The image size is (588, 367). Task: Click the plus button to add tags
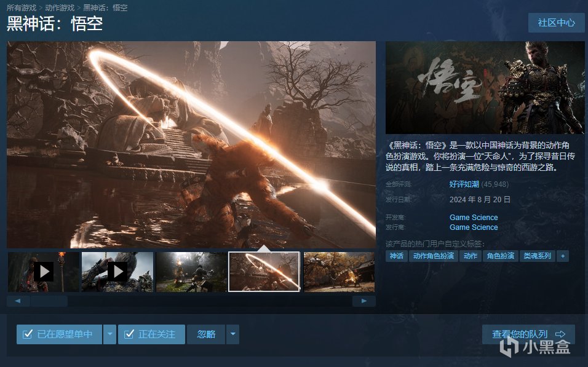pyautogui.click(x=563, y=256)
